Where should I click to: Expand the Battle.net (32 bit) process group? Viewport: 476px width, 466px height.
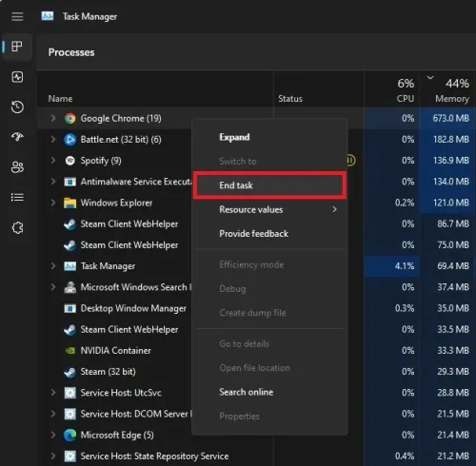point(53,139)
